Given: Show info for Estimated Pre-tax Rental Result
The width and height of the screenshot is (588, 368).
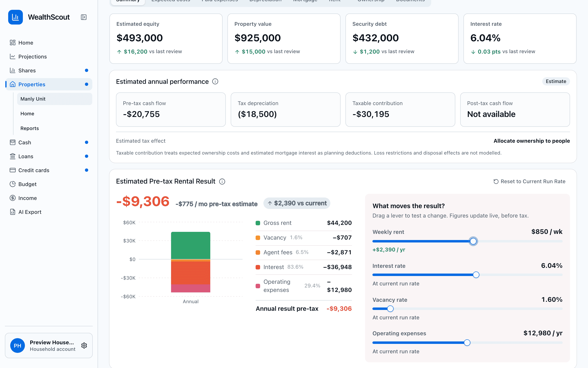Looking at the screenshot, I should 222,181.
